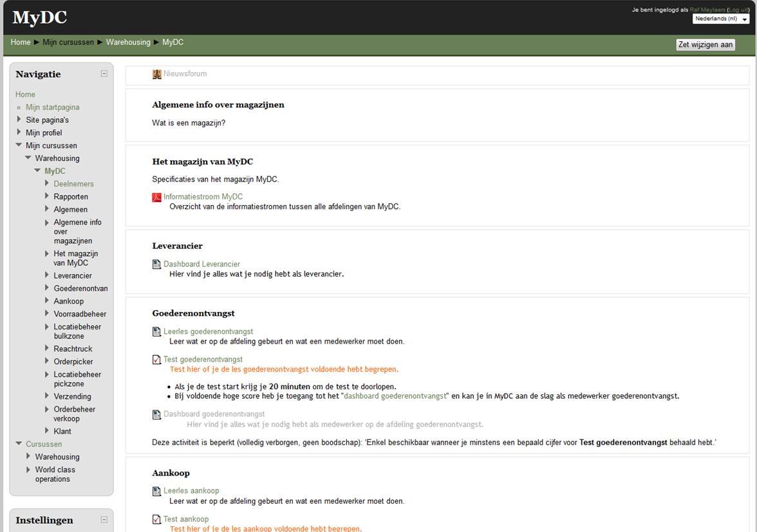
Task: Expand the Deelnemers tree node arrow
Action: (47, 183)
